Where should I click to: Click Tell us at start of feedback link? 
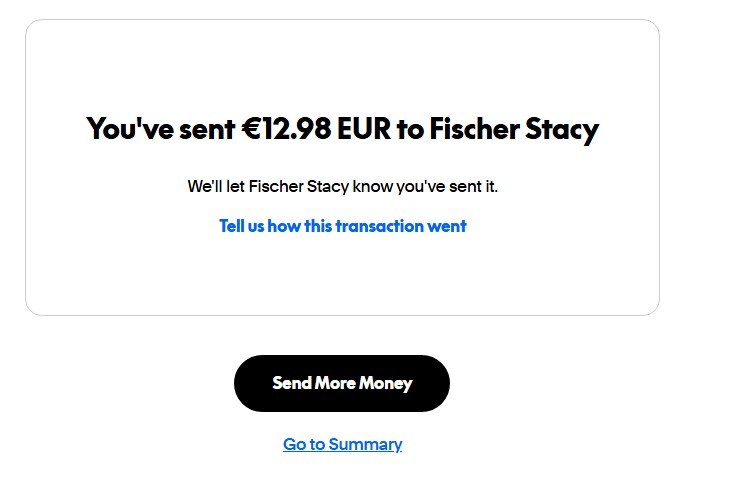(241, 226)
